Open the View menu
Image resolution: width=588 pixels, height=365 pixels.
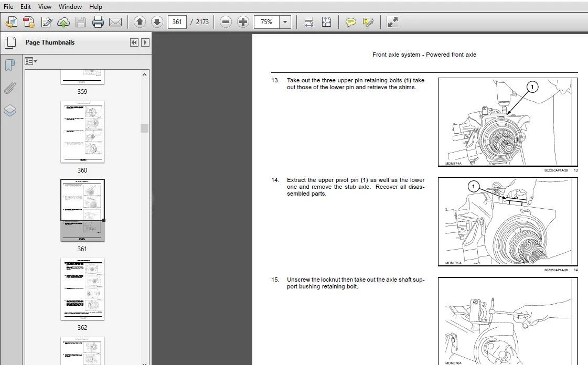coord(45,6)
